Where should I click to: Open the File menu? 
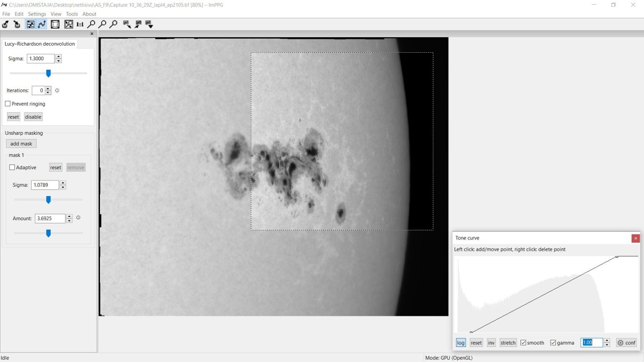click(6, 14)
